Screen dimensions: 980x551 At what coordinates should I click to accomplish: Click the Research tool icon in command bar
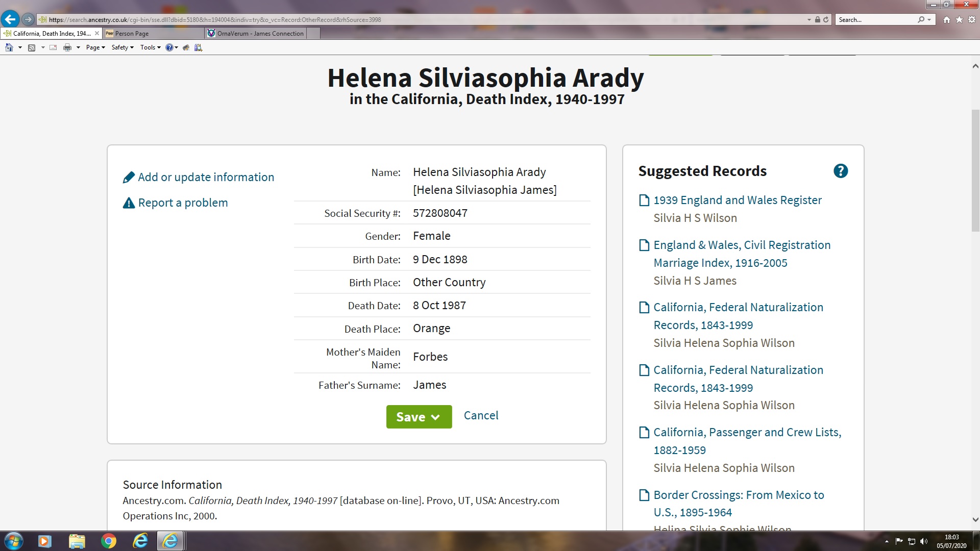(x=198, y=47)
